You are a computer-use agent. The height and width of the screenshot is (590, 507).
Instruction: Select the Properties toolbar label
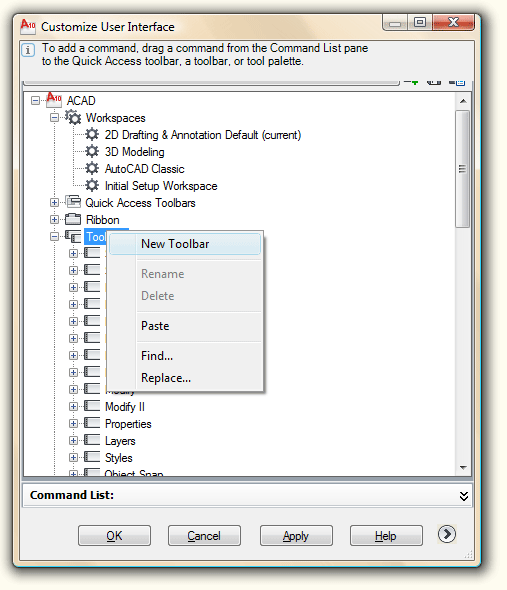point(128,424)
